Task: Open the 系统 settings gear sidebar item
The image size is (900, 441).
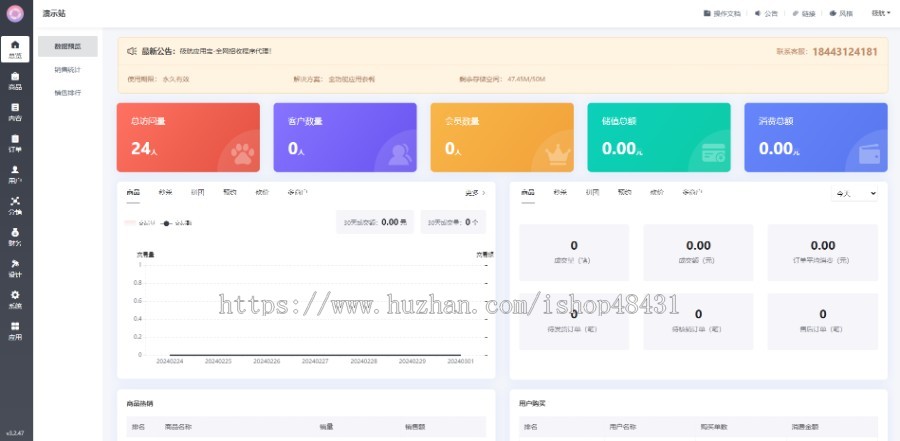Action: 15,299
